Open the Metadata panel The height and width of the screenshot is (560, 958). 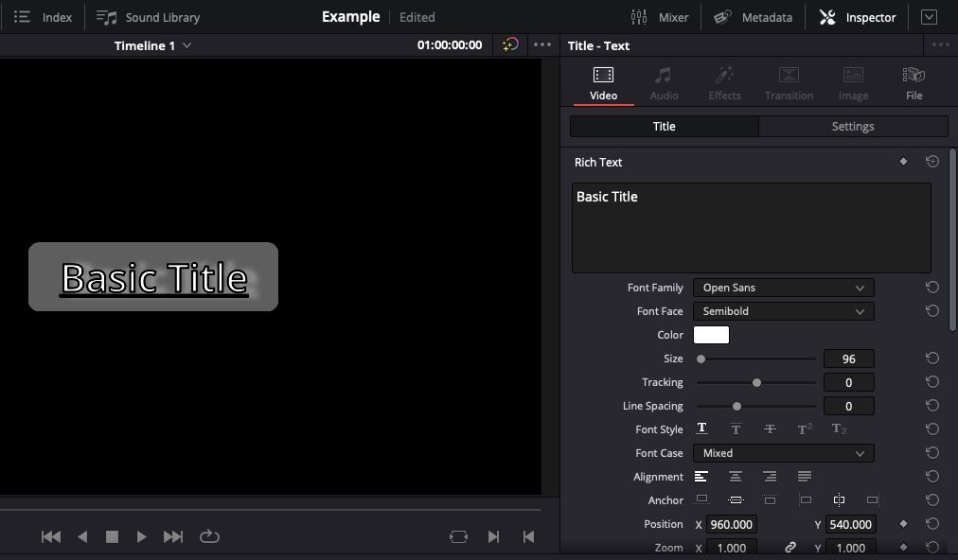coord(753,16)
